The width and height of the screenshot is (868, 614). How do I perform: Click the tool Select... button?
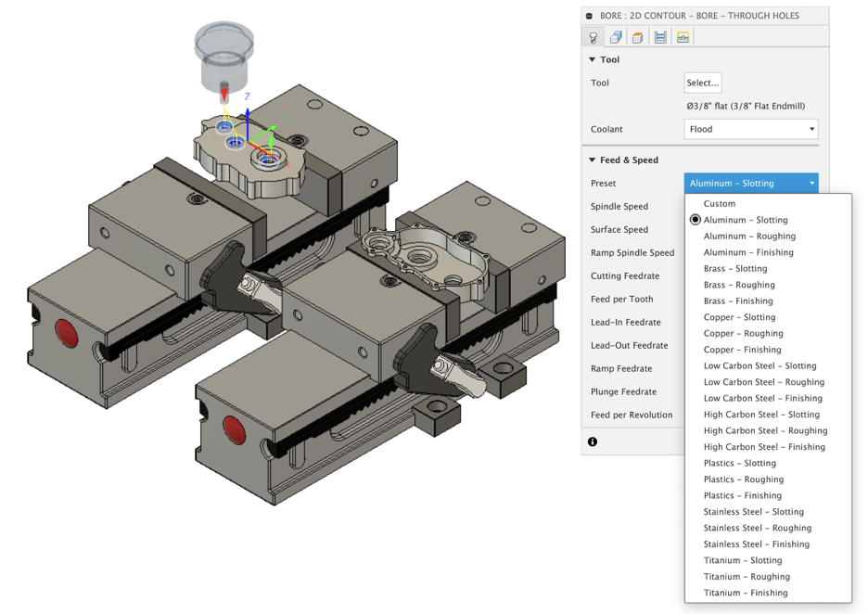[x=703, y=83]
